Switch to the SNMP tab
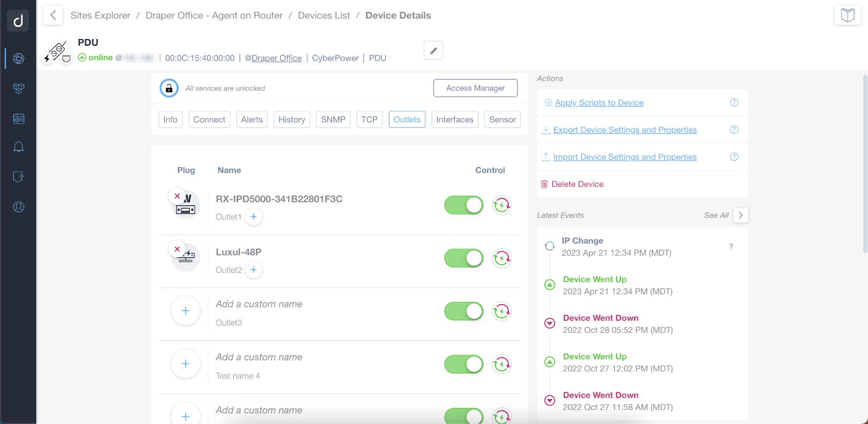The height and width of the screenshot is (424, 868). pyautogui.click(x=333, y=119)
